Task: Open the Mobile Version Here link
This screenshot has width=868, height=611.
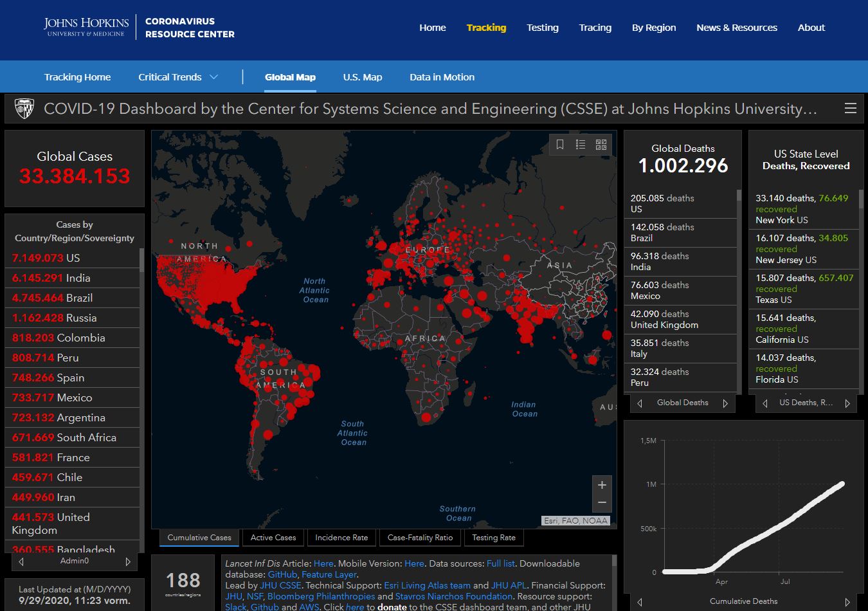Action: click(414, 563)
